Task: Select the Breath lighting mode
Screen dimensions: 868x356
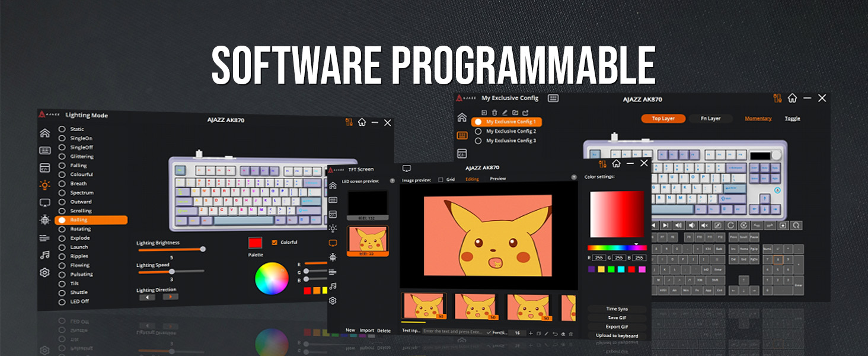Action: pos(73,183)
